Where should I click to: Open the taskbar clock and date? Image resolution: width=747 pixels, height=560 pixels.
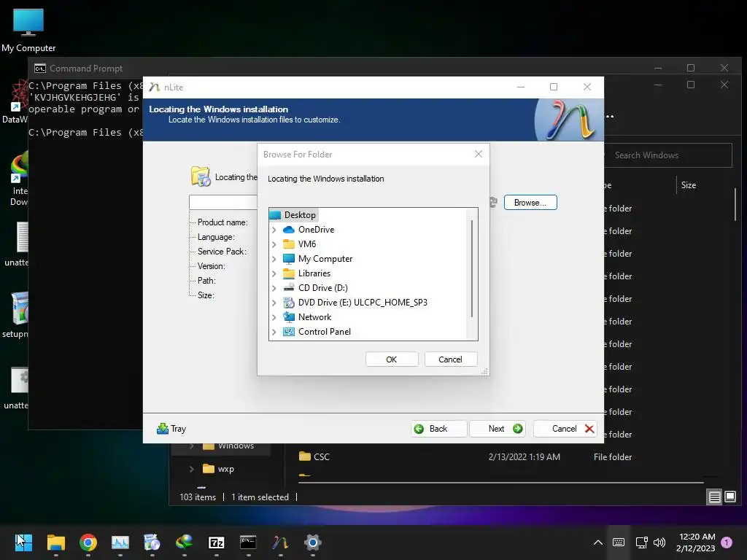[695, 542]
